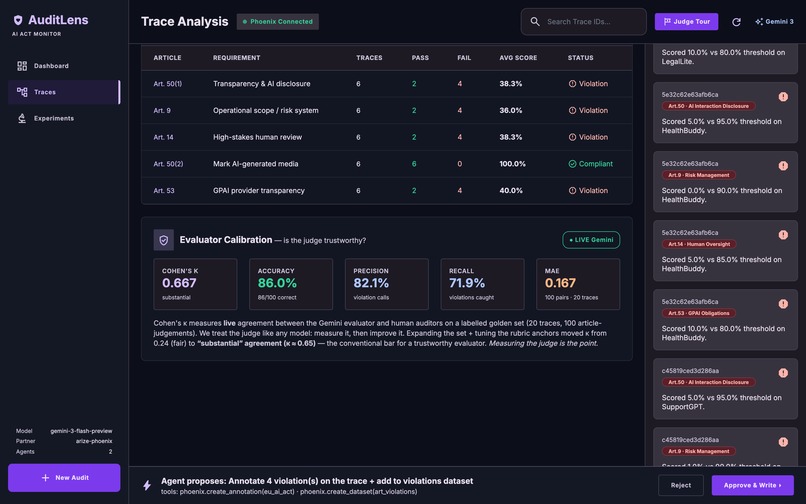Click the Evaluator Calibration shield icon
806x504 pixels.
click(163, 240)
